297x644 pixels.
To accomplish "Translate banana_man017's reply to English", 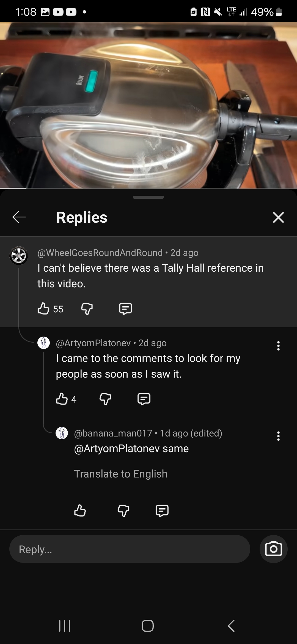I will [x=121, y=474].
